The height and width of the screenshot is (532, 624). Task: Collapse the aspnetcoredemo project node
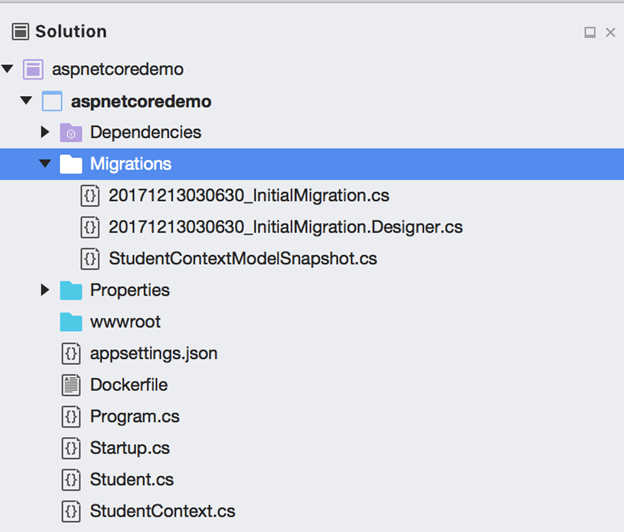coord(26,101)
